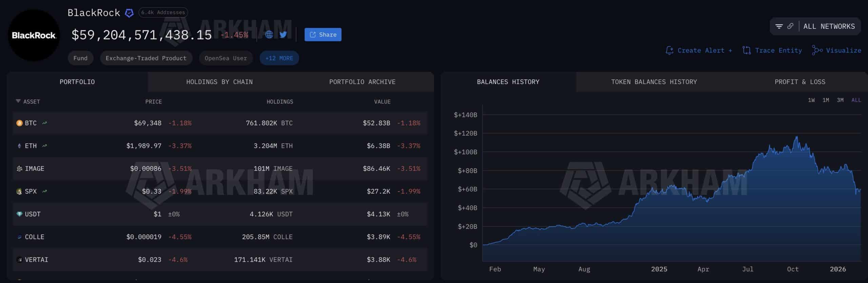
Task: Select the 1W time range
Action: (x=811, y=100)
